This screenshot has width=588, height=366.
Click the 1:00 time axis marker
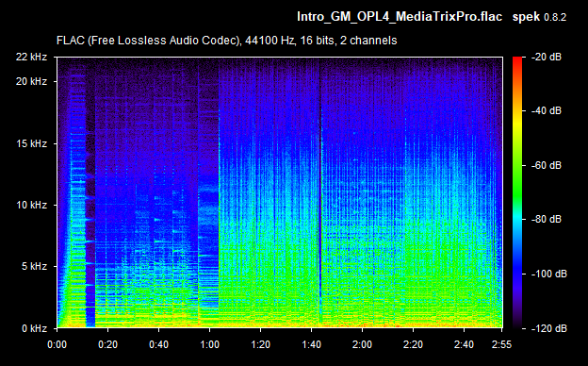[x=209, y=344]
